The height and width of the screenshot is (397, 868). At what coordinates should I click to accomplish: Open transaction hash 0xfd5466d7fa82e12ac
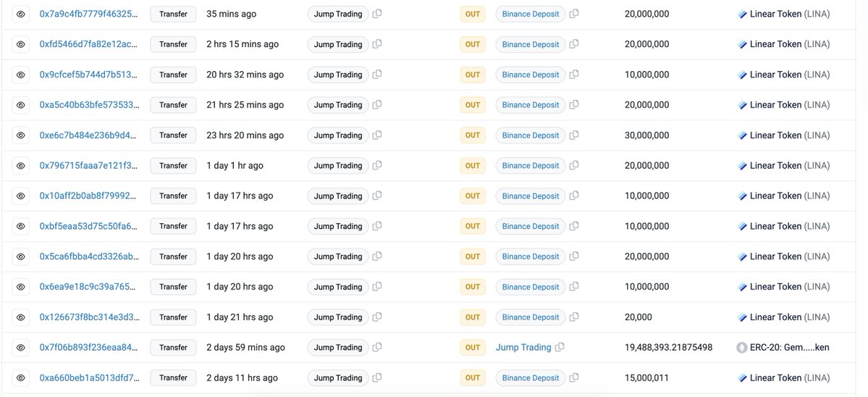click(89, 44)
